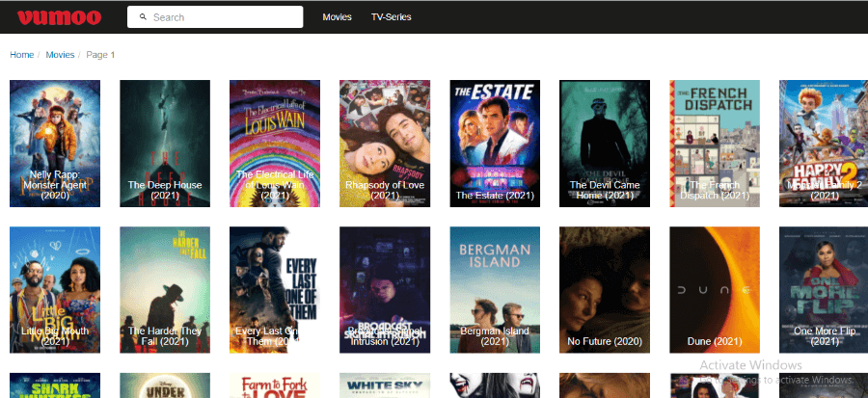
Task: Open the Movies menu item
Action: point(338,17)
